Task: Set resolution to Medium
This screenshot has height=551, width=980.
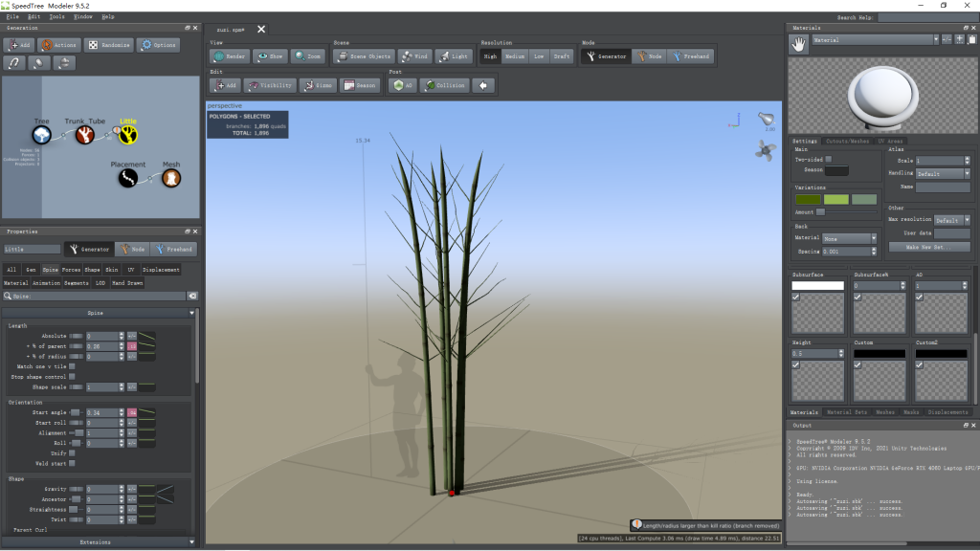Action: coord(515,56)
